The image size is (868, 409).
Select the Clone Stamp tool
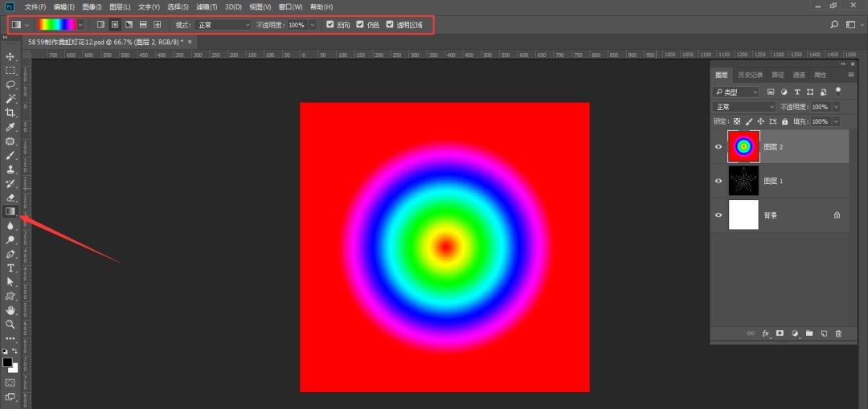[x=10, y=170]
